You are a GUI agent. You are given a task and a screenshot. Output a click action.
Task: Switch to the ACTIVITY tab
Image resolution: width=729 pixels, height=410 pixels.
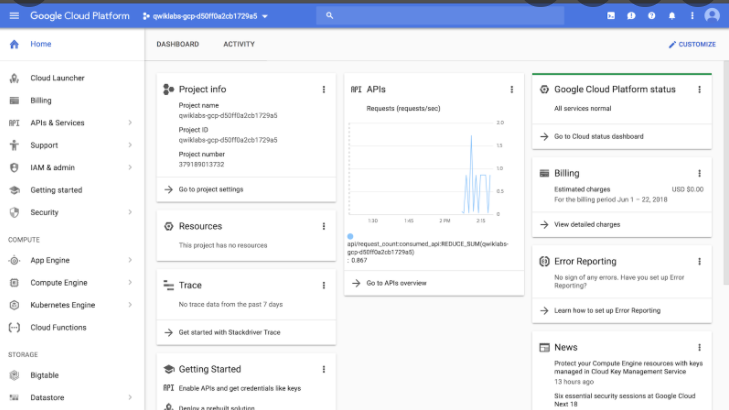pyautogui.click(x=239, y=44)
